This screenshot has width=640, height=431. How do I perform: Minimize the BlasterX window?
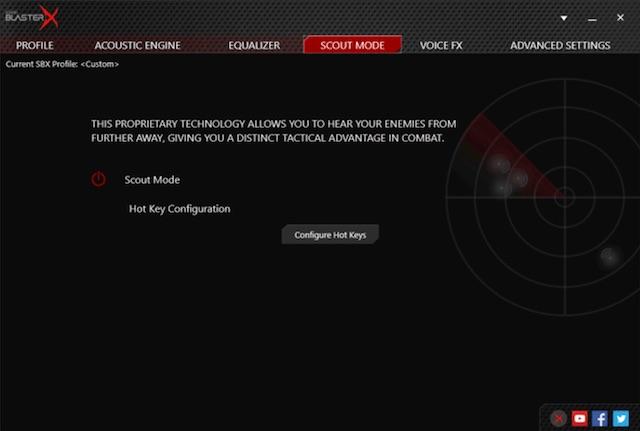click(592, 19)
